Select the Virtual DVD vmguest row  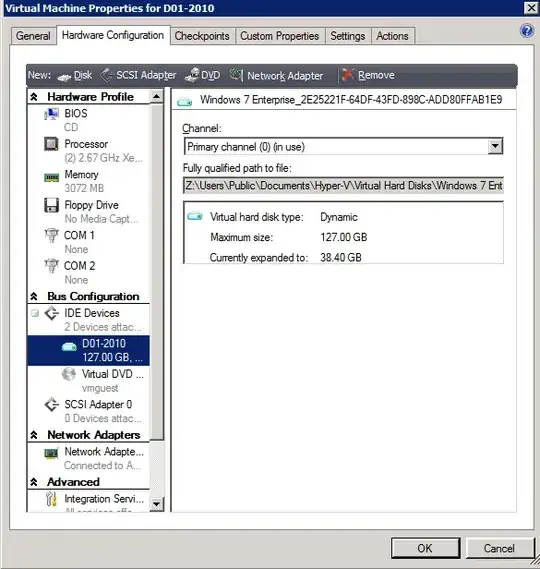pos(88,381)
